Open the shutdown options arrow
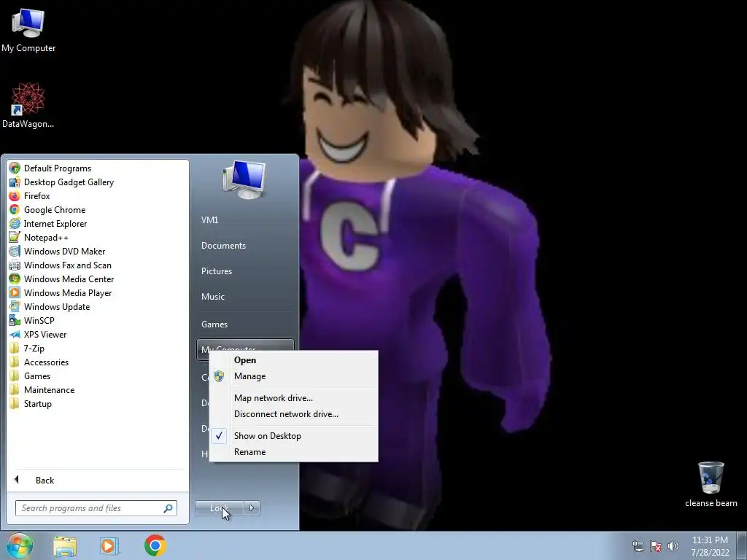This screenshot has height=560, width=747. pyautogui.click(x=252, y=508)
